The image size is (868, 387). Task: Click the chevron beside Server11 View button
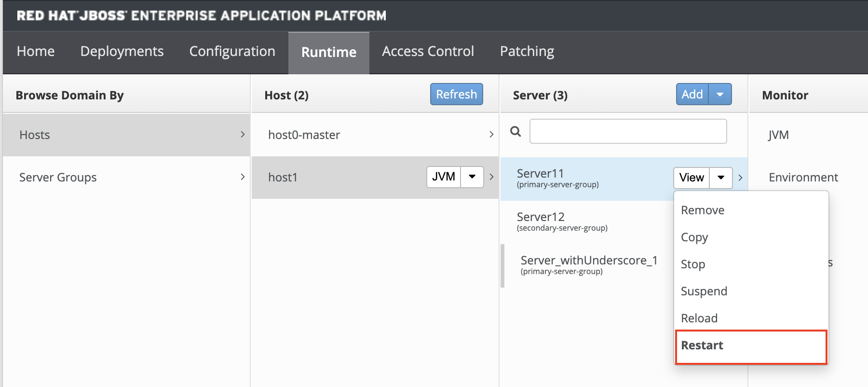click(x=740, y=178)
